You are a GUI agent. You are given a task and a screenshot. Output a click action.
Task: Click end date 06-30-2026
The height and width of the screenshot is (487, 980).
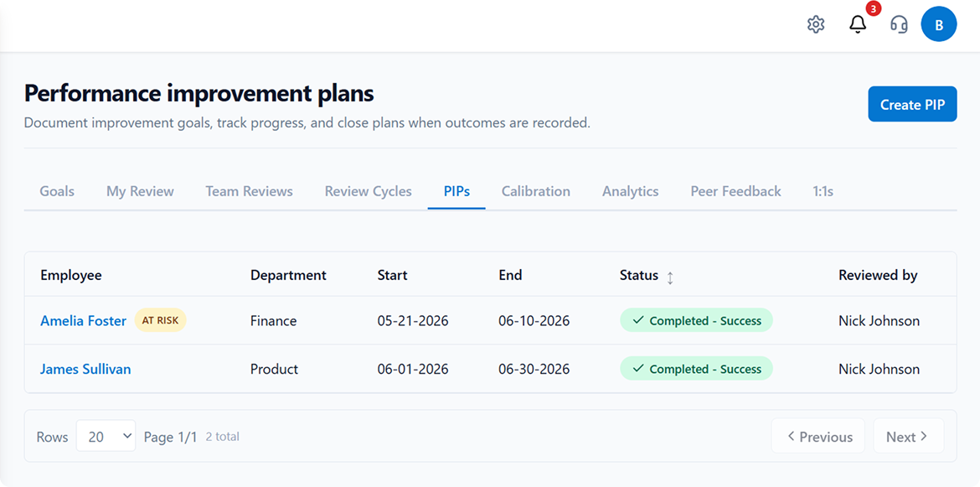coord(534,369)
